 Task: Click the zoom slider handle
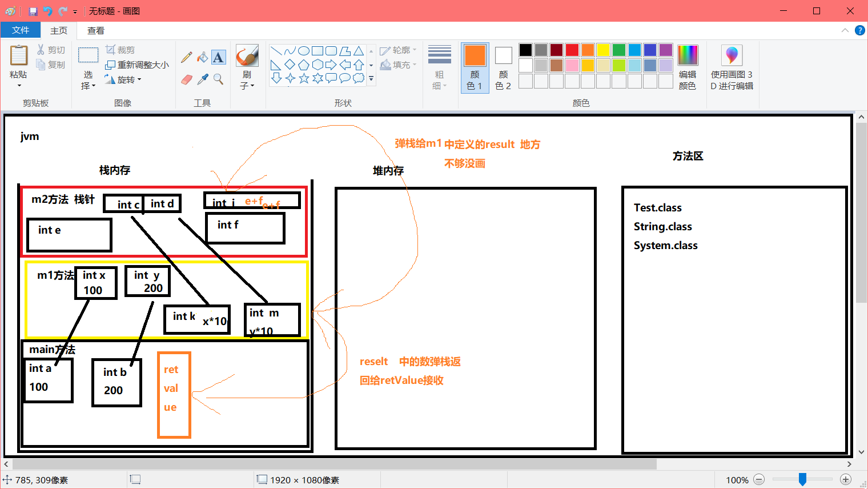(802, 480)
